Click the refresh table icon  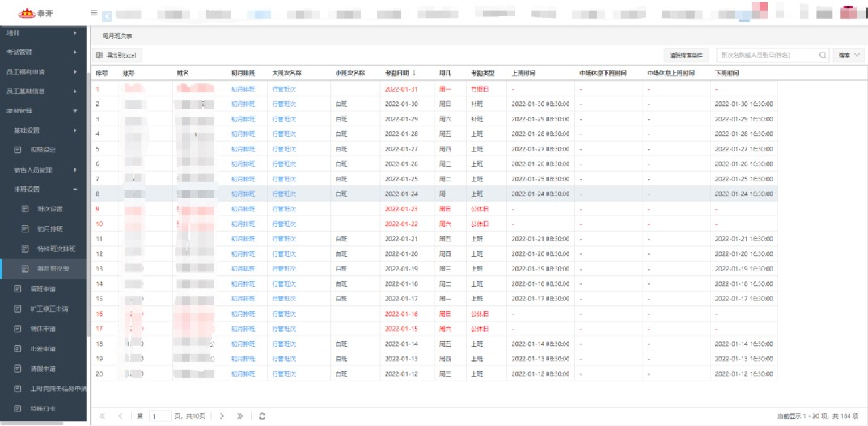click(x=262, y=415)
